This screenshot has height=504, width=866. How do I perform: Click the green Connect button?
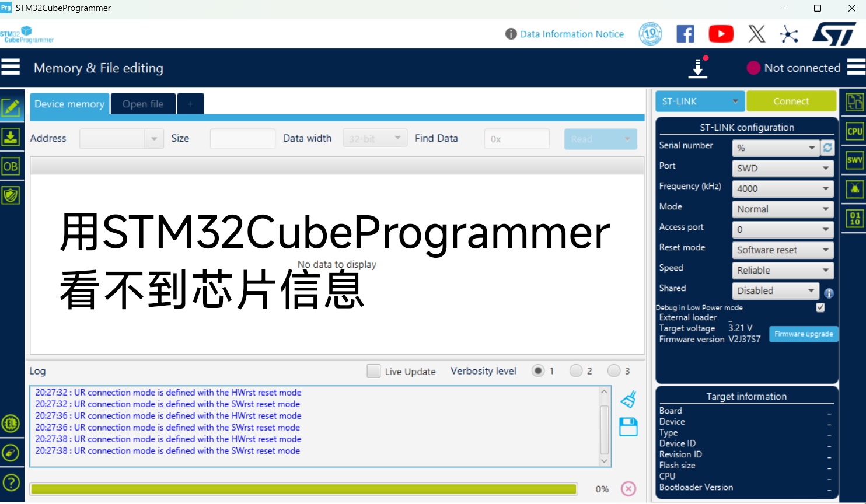[791, 101]
